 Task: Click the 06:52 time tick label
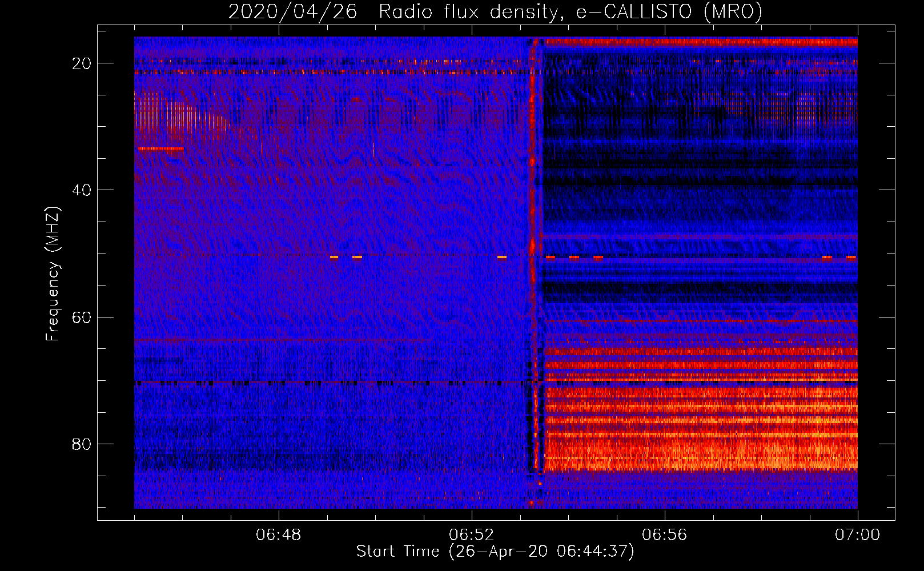point(472,535)
